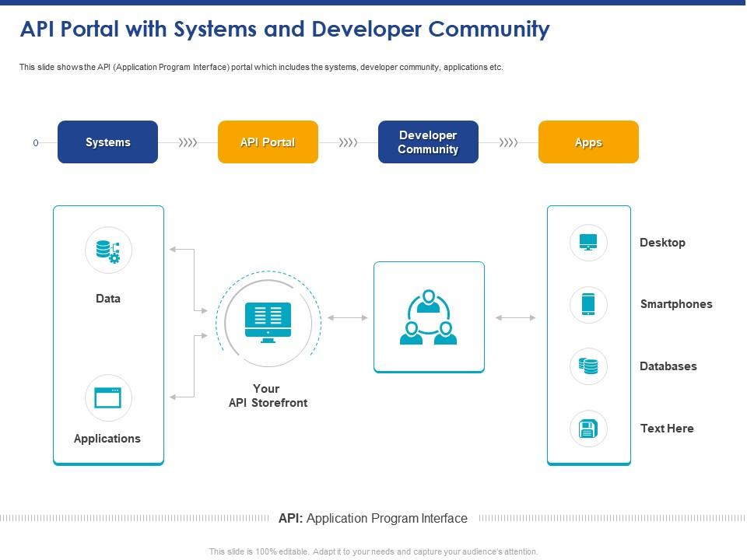Select the developer community people icon
Image resolution: width=747 pixels, height=560 pixels.
pyautogui.click(x=429, y=317)
